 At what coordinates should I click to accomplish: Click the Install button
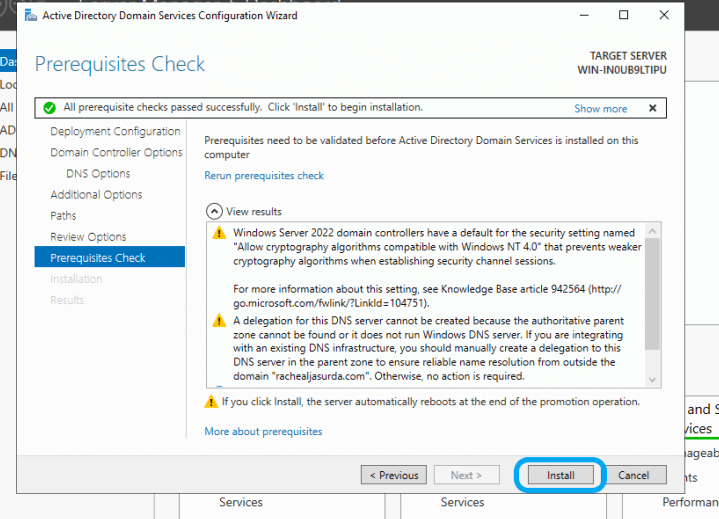560,475
